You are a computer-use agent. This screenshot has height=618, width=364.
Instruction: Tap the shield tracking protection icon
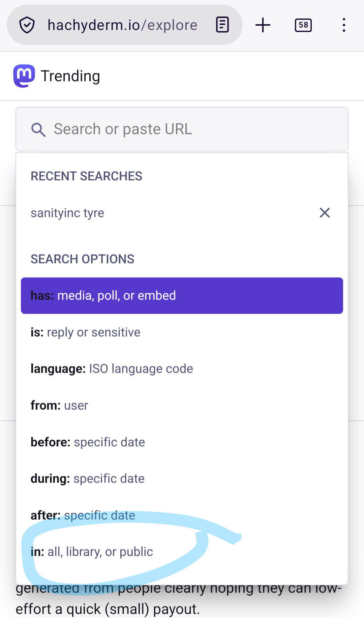(27, 25)
